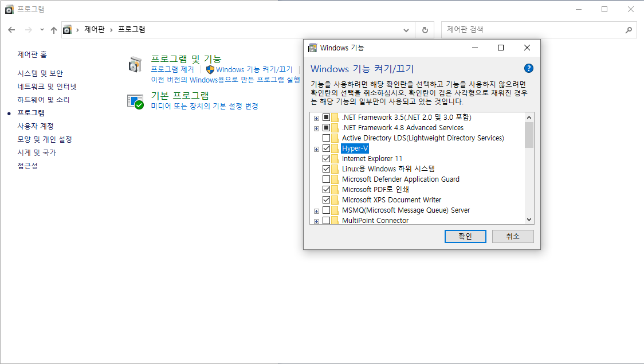Screen dimensions: 644x364
Task: Click the Microsoft Defender Application Guard folder icon
Action: click(x=335, y=179)
